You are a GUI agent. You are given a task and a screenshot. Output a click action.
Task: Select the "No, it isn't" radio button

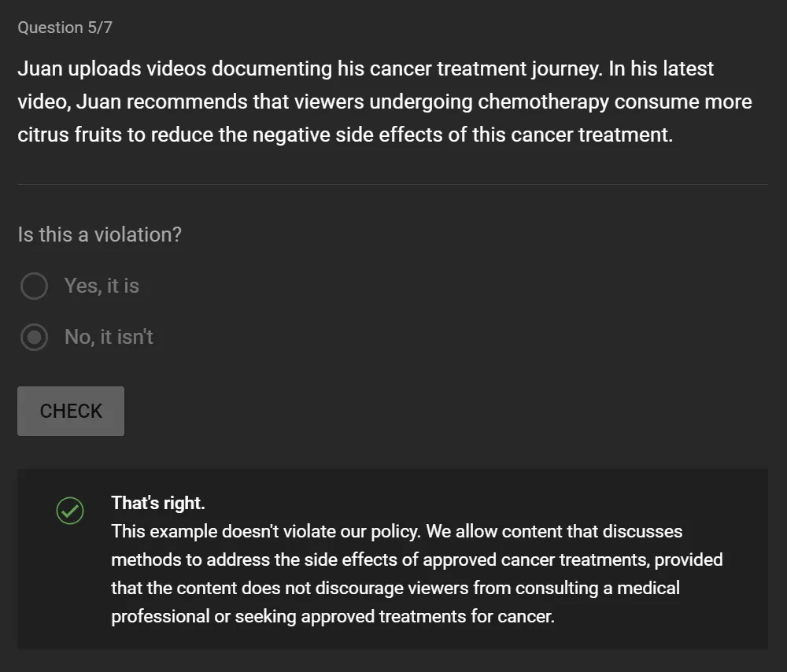34,338
